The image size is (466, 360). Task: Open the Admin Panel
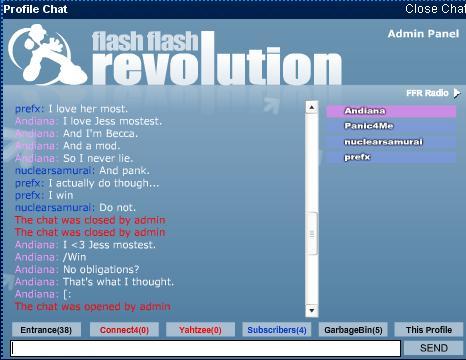click(423, 34)
